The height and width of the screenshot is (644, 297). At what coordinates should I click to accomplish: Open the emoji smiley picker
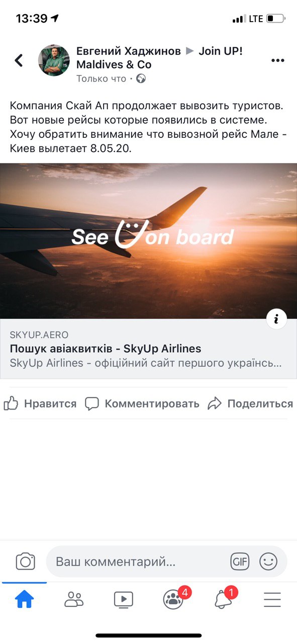pyautogui.click(x=268, y=561)
